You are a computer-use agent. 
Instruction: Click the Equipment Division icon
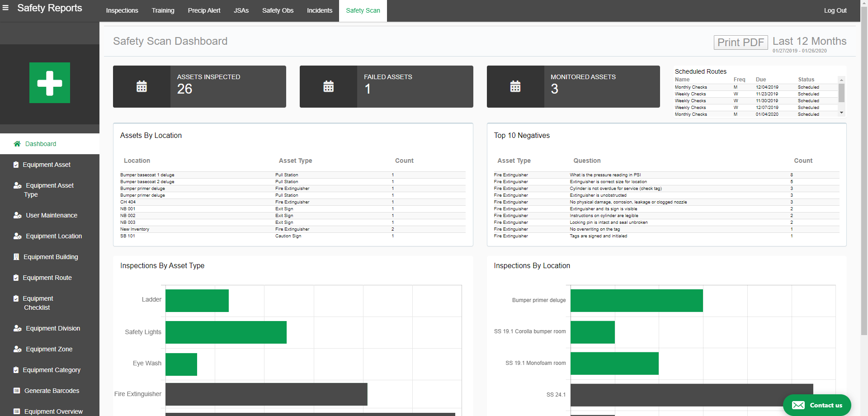[x=18, y=328]
